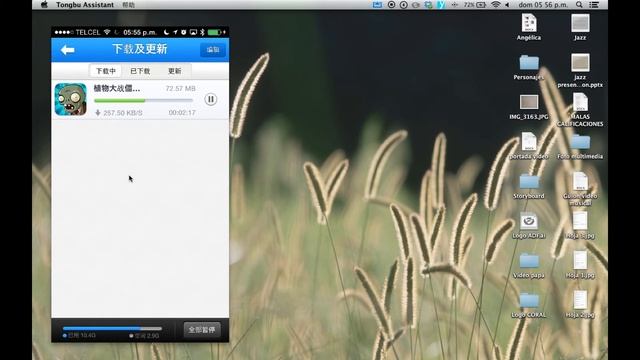This screenshot has width=640, height=360.
Task: Select the Jazz presentation pptx file
Action: click(580, 70)
